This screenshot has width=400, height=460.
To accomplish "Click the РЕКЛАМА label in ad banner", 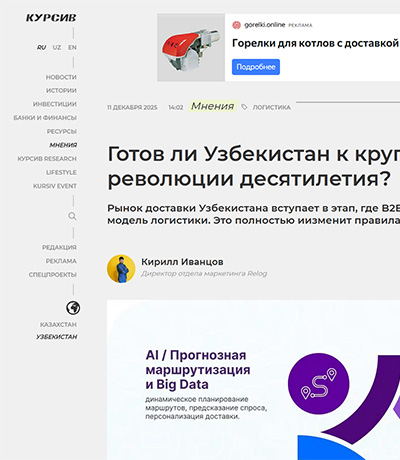I will coord(300,25).
